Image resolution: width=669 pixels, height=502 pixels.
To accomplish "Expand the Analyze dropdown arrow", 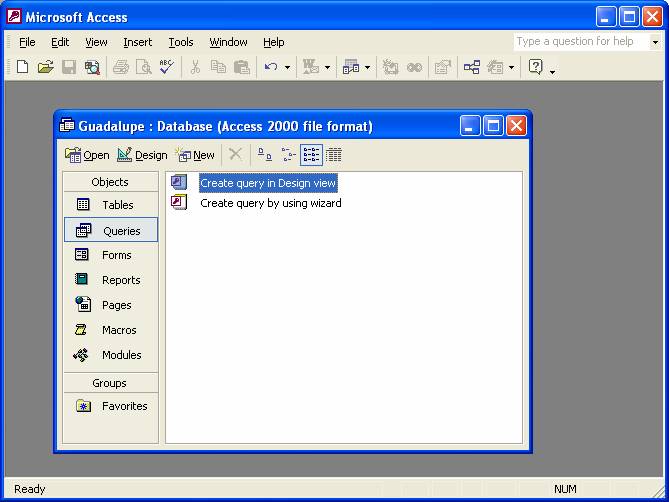I will click(367, 67).
